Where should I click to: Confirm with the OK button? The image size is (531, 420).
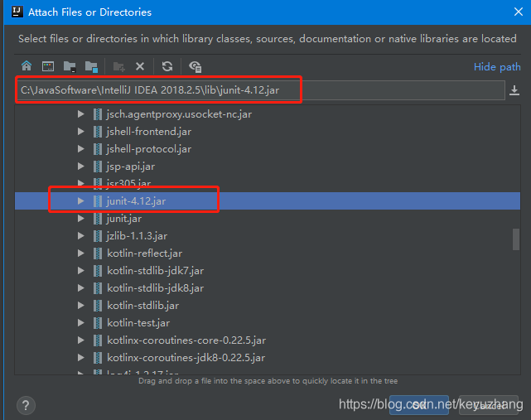pos(419,405)
